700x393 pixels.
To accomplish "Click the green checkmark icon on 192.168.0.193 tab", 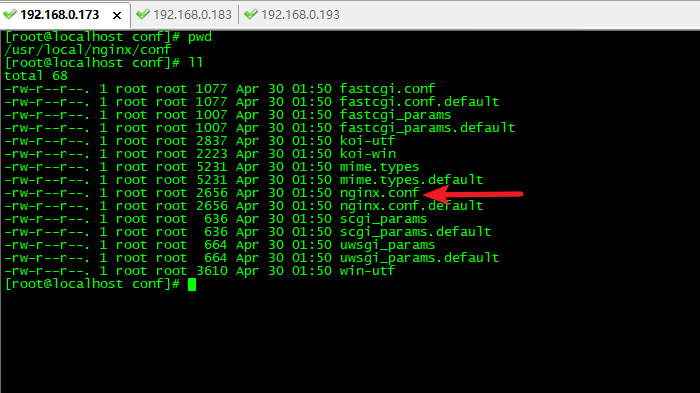I will 251,14.
